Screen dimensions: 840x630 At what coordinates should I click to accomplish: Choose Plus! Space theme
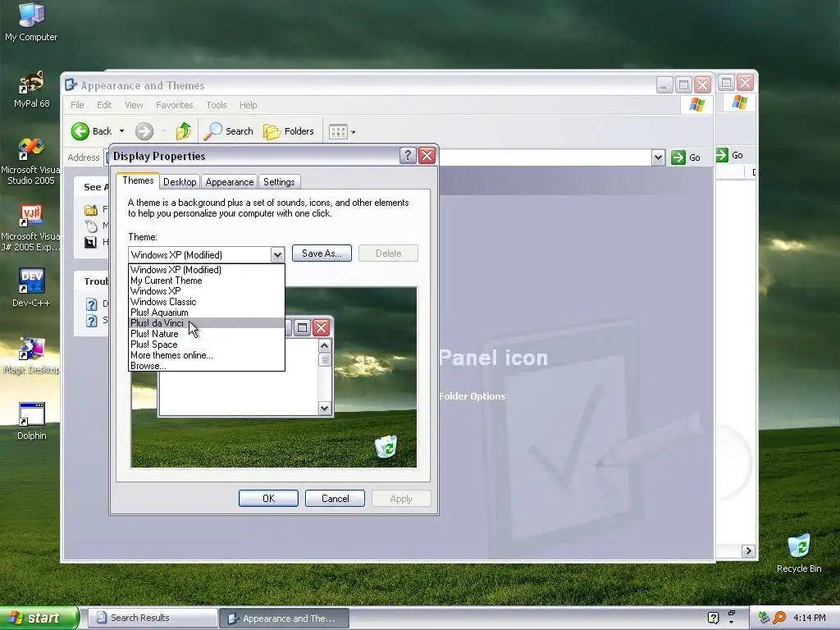point(206,345)
